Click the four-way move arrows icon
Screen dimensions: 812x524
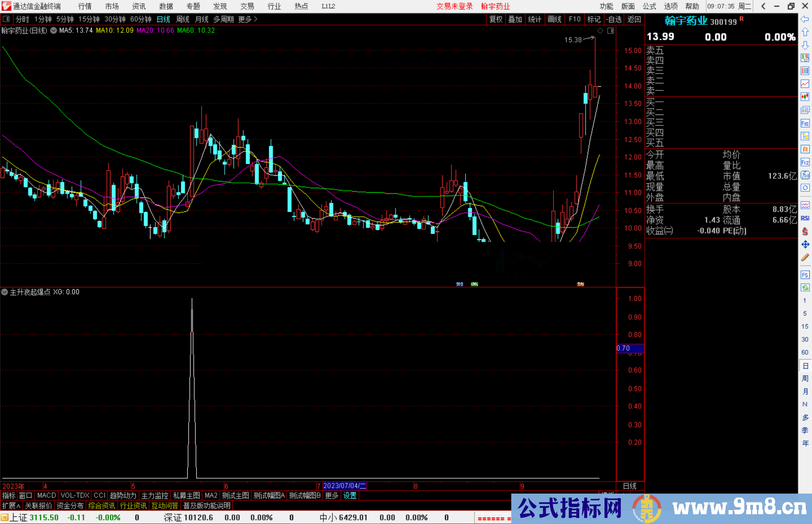click(805, 245)
